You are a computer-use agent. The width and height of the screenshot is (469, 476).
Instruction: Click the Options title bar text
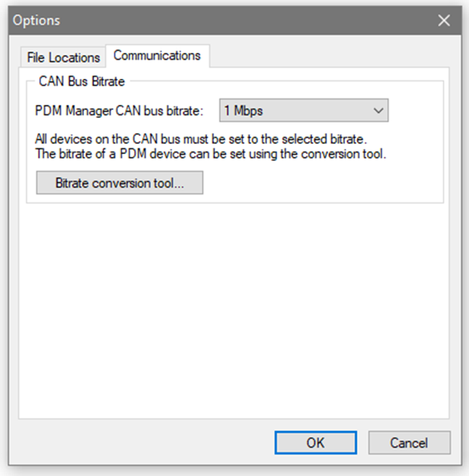point(37,20)
